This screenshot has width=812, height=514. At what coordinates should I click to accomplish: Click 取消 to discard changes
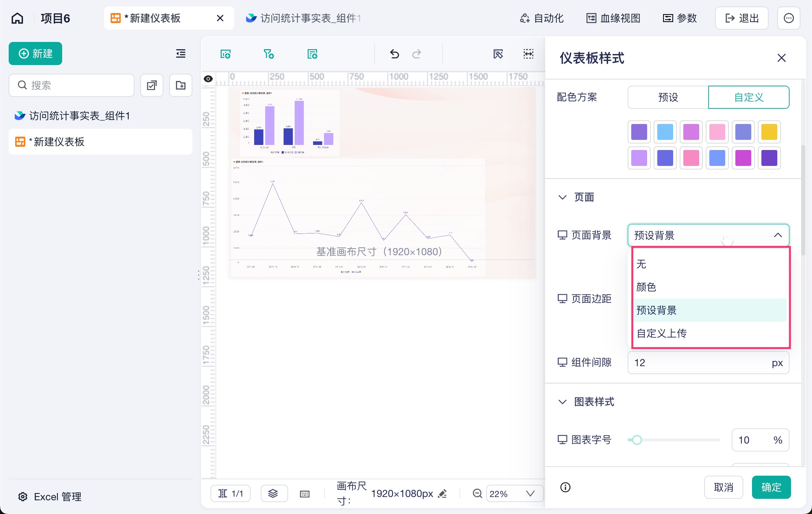coord(723,487)
